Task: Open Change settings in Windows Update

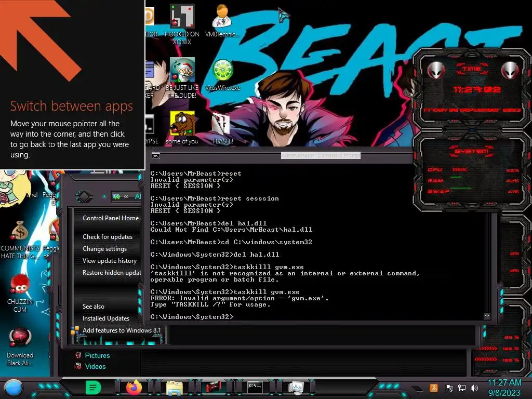Action: click(104, 249)
